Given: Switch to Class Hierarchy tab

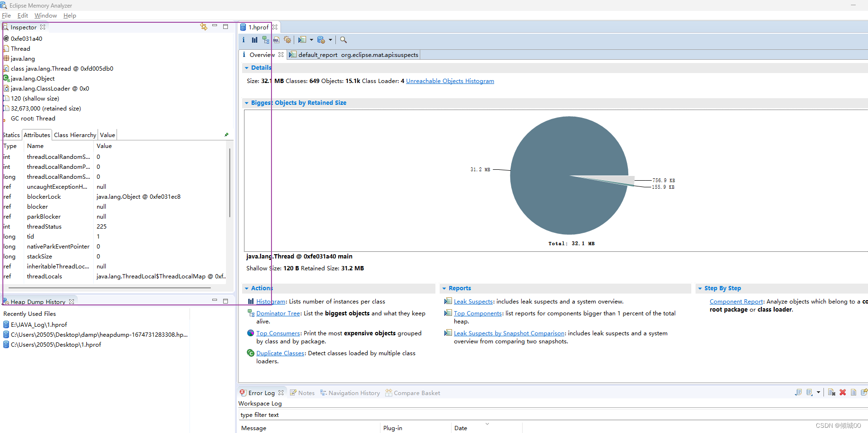Looking at the screenshot, I should click(75, 135).
